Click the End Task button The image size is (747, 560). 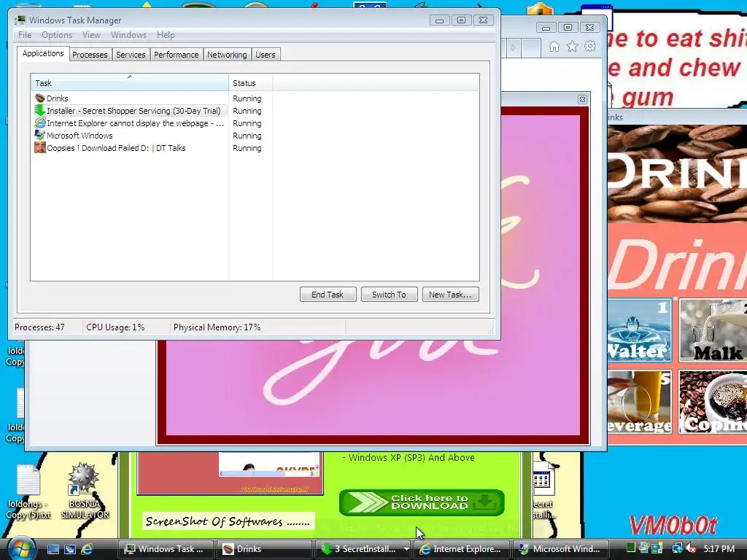coord(328,295)
